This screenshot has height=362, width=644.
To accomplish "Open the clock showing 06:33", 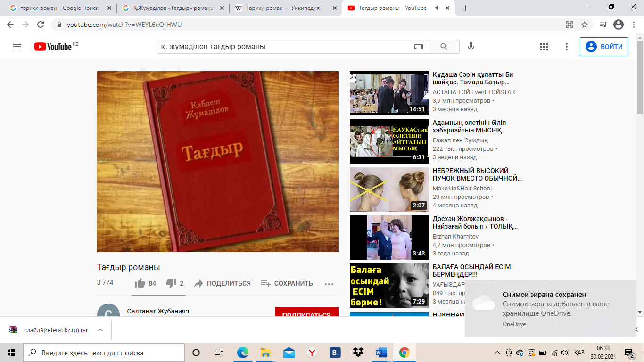I will 603,353.
